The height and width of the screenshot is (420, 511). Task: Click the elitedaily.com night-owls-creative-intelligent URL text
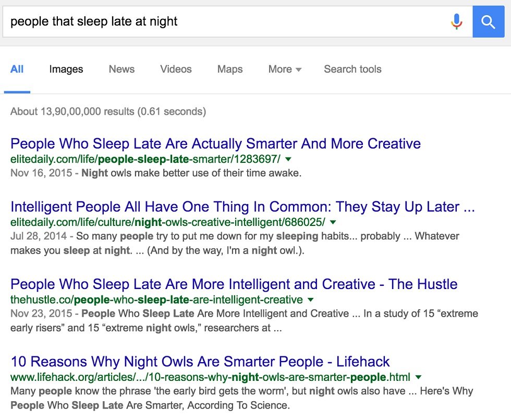pos(168,222)
